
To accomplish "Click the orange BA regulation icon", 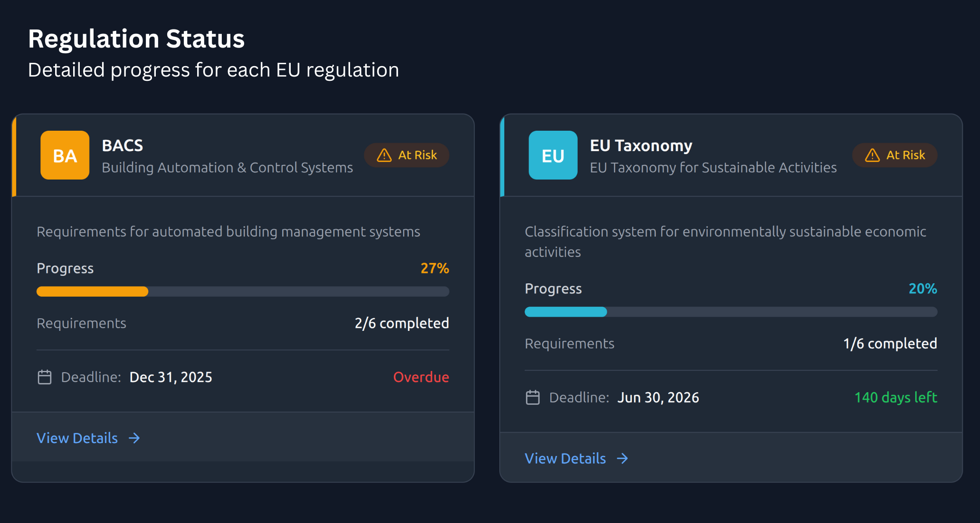I will tap(65, 155).
